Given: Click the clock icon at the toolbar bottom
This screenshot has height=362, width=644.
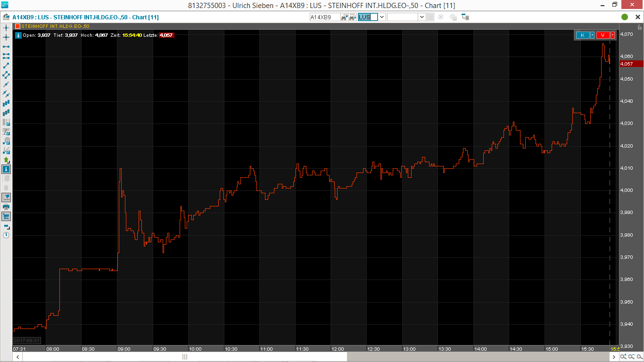Looking at the screenshot, I should point(6,235).
